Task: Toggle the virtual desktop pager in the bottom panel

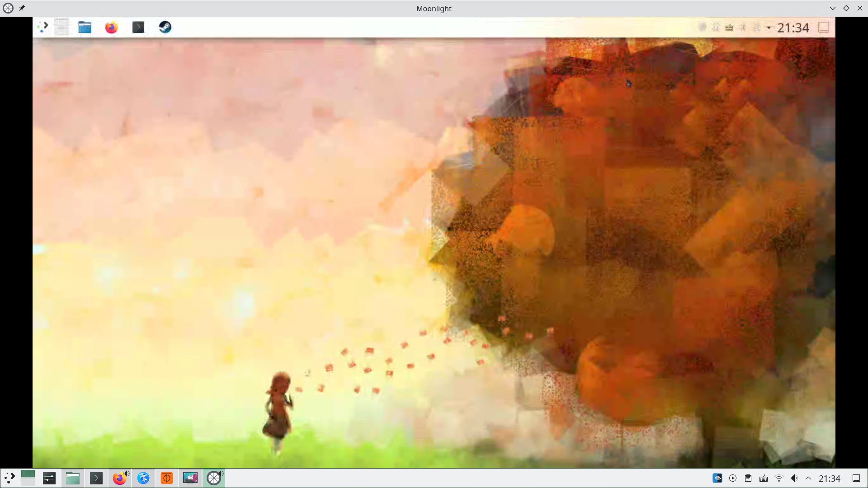Action: [28, 478]
